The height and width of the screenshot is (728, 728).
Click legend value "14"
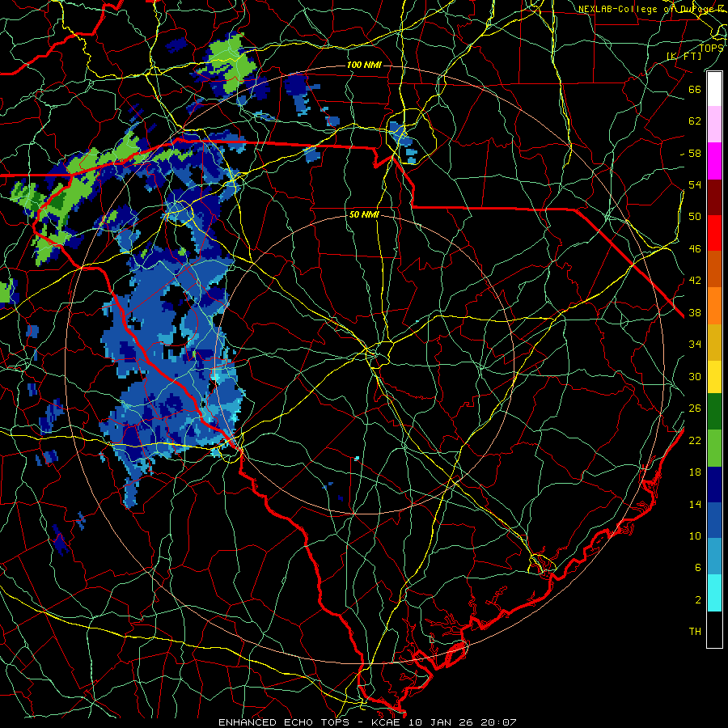(x=695, y=504)
